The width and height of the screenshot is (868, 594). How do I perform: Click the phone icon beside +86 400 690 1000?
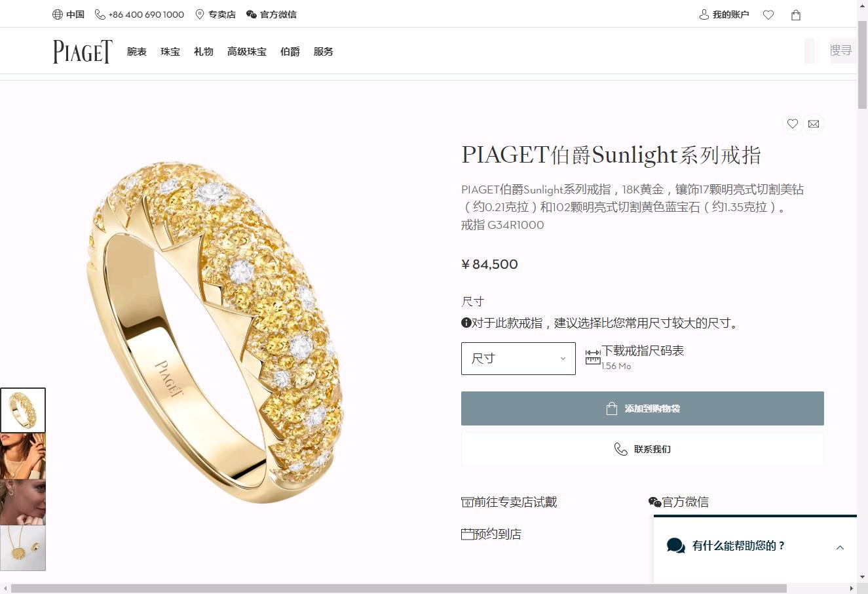tap(100, 14)
